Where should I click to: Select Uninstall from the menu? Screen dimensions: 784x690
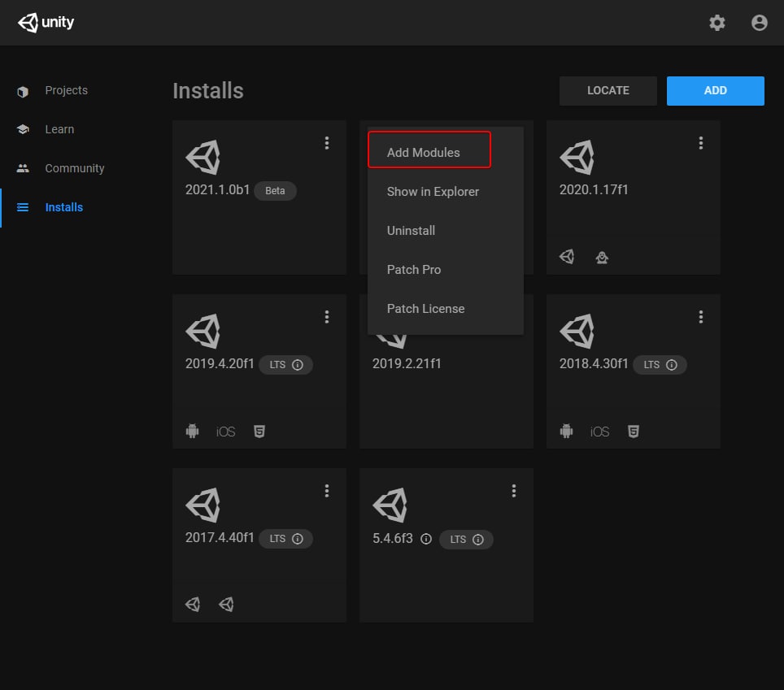445,231
